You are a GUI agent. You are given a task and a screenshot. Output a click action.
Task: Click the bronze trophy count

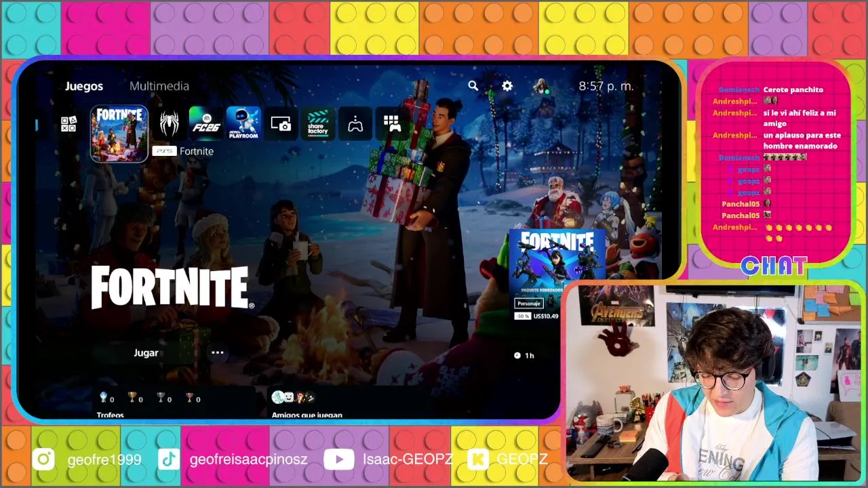193,399
